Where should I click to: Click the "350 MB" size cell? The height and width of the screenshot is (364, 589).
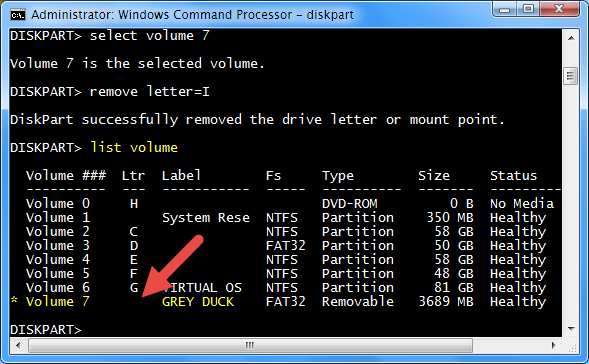pyautogui.click(x=450, y=218)
